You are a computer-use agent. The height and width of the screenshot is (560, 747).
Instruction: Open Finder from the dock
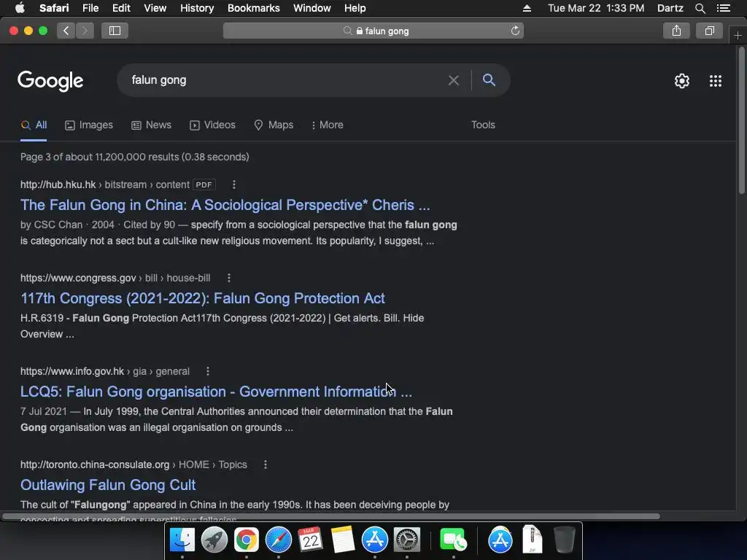click(182, 540)
